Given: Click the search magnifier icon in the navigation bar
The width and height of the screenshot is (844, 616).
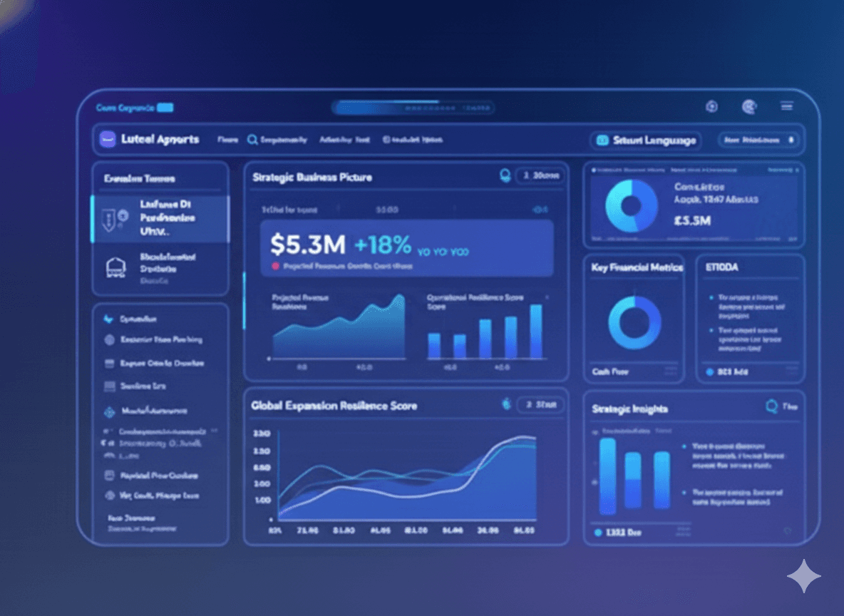Looking at the screenshot, I should click(252, 140).
